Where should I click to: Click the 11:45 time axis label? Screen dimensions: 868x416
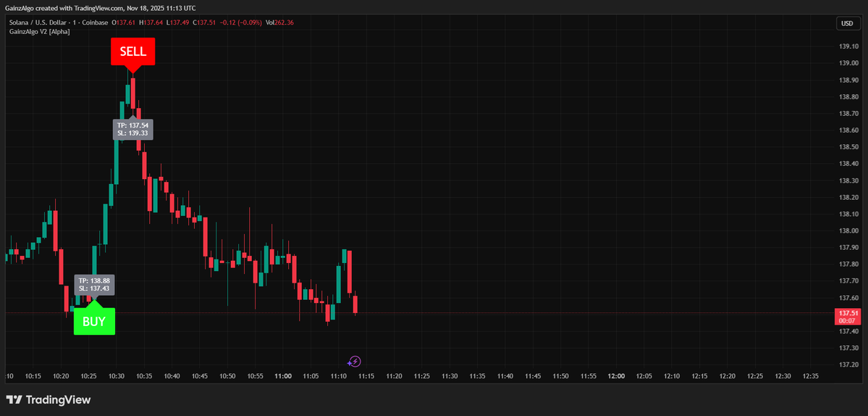click(533, 376)
